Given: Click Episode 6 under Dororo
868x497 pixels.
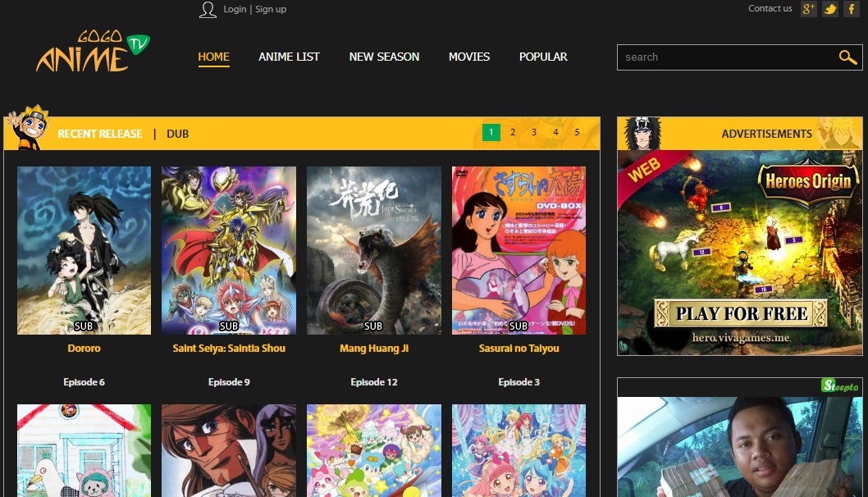Looking at the screenshot, I should [85, 382].
